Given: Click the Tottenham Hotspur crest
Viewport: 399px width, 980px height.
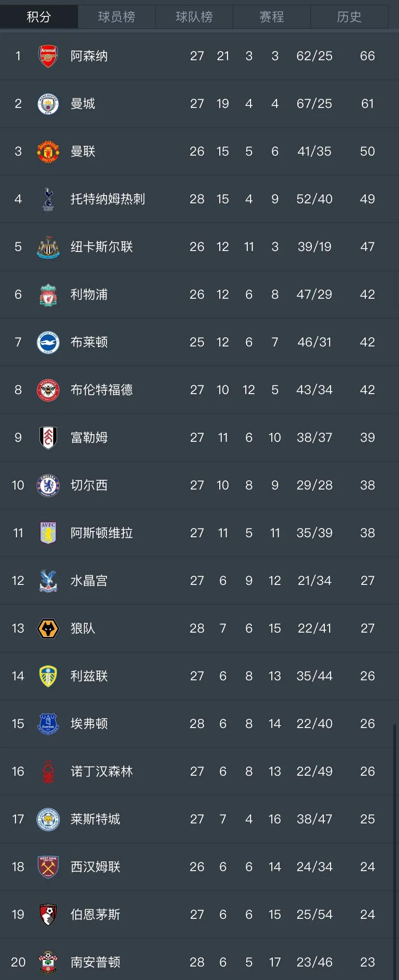Looking at the screenshot, I should pyautogui.click(x=48, y=199).
